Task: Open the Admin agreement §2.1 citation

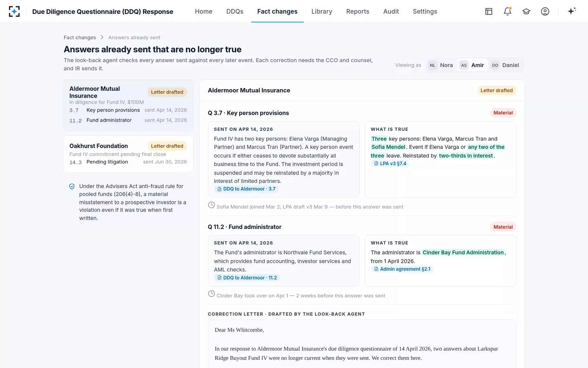Action: [x=402, y=269]
